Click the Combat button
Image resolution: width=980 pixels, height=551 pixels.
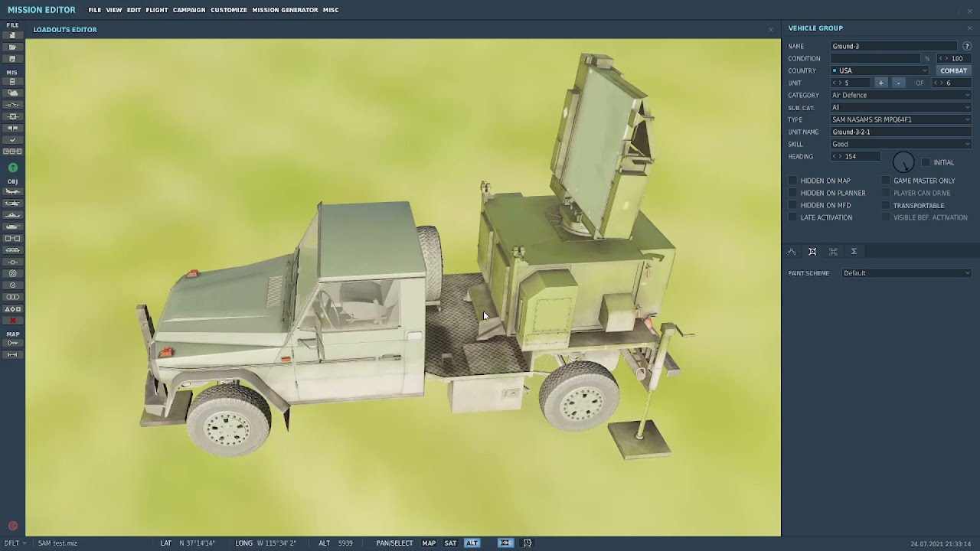[x=953, y=71]
